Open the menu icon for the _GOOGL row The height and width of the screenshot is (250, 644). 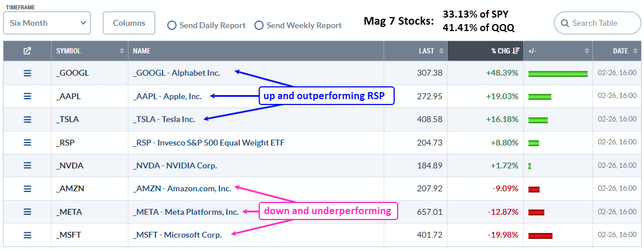click(x=27, y=73)
